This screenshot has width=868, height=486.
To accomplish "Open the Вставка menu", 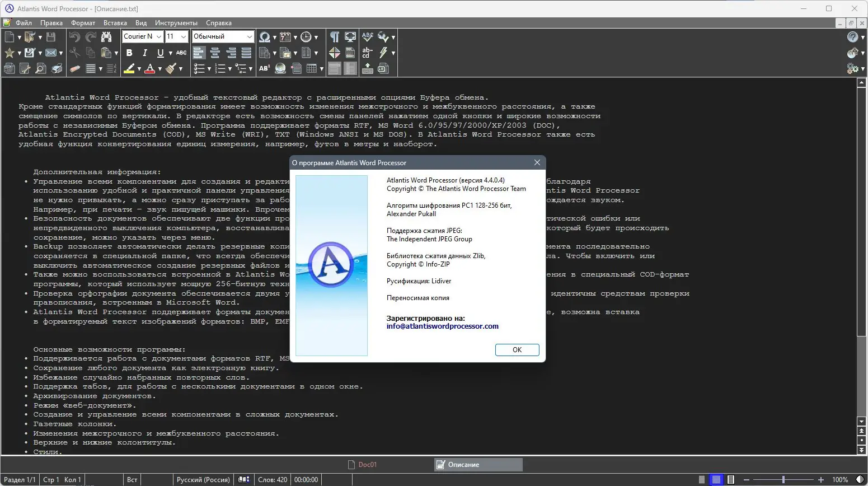I will pyautogui.click(x=115, y=23).
